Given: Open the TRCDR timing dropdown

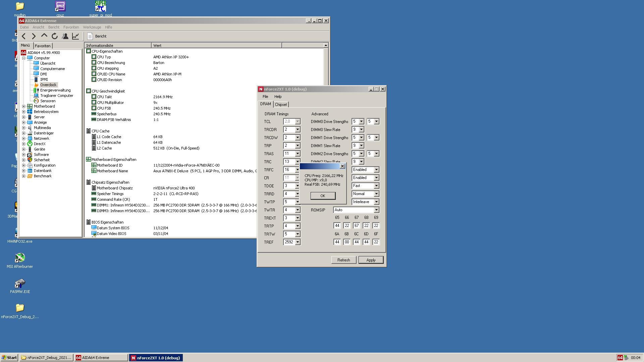Looking at the screenshot, I should tap(298, 130).
